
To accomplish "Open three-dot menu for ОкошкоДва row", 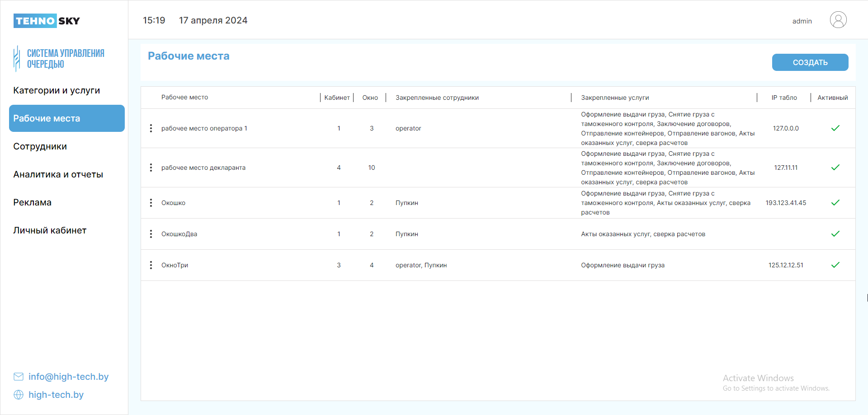I will 151,234.
